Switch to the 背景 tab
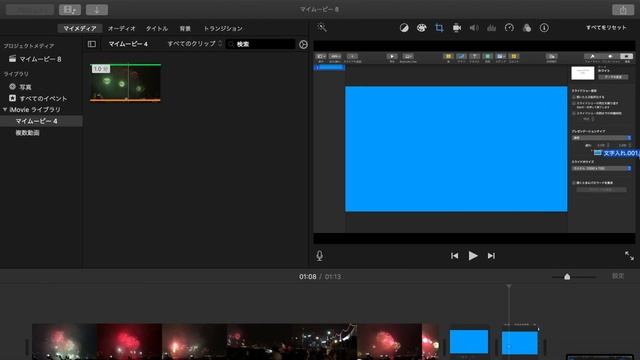The width and height of the screenshot is (640, 360). [185, 29]
